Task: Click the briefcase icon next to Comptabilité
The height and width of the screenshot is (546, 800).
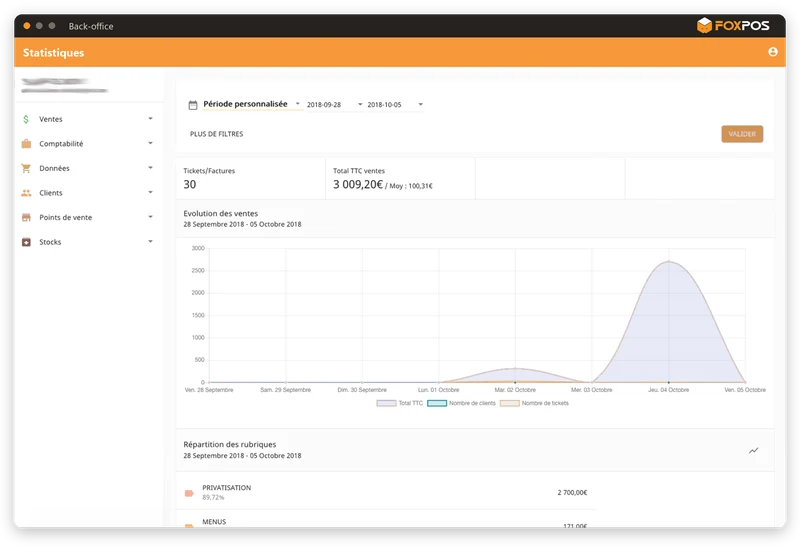Action: coord(26,143)
